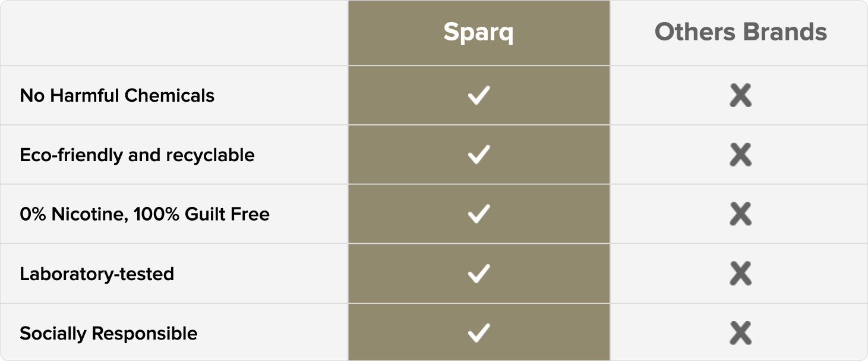Click the Sparq checkmark for Laboratory-tested

(x=478, y=274)
